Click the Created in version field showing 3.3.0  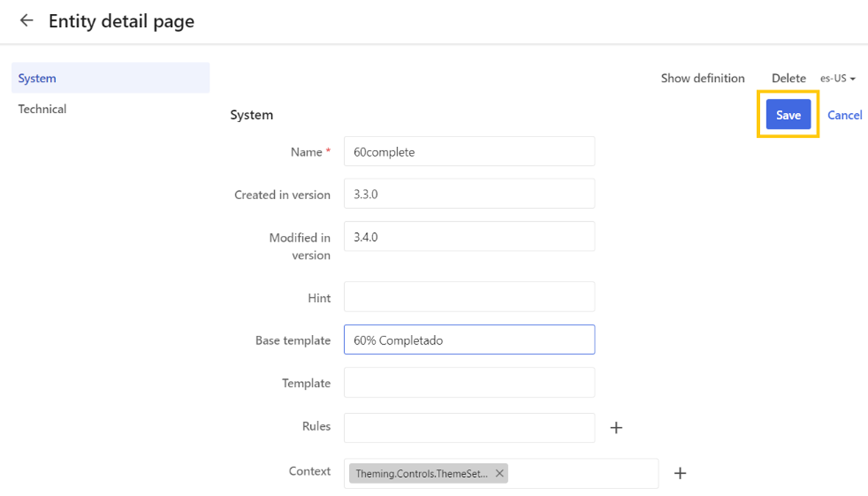point(469,194)
